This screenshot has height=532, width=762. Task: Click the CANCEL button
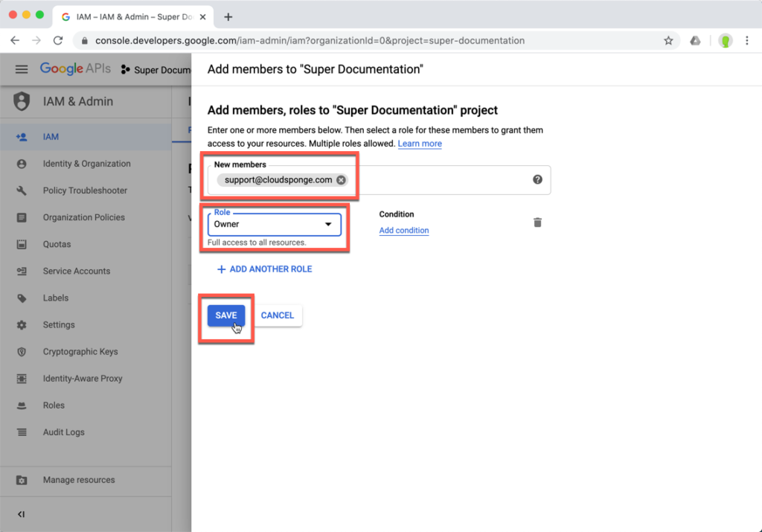pos(278,315)
